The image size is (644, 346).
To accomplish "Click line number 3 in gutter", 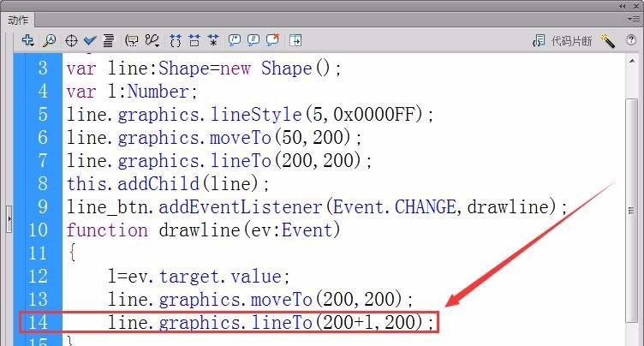I will coord(43,69).
